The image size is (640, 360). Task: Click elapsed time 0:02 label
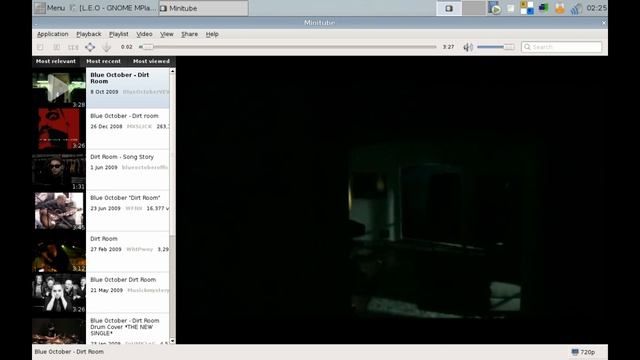tap(127, 47)
